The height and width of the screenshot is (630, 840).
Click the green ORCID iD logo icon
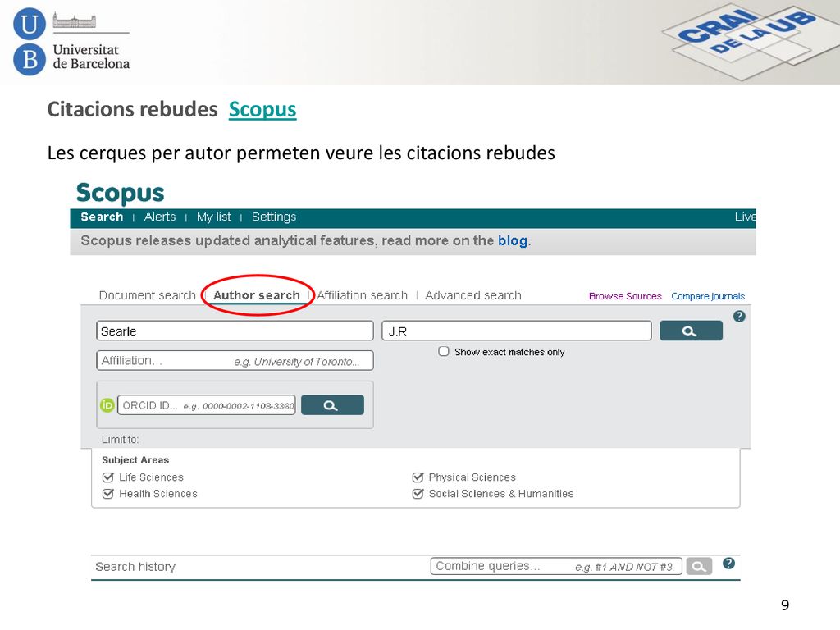(107, 405)
